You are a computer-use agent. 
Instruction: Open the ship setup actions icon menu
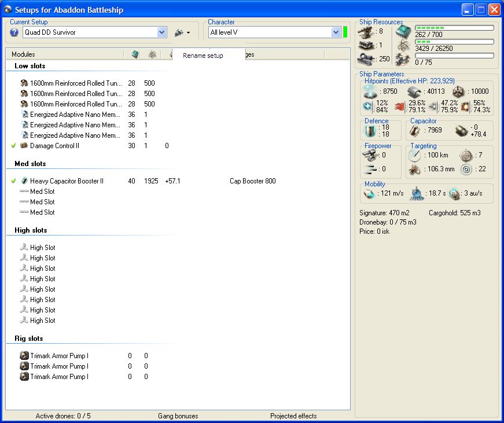179,32
